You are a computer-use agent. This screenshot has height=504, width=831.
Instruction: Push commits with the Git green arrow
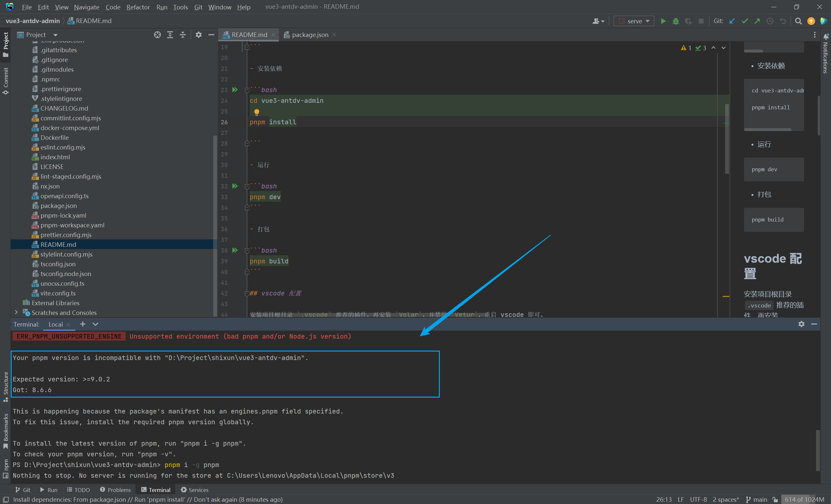(757, 21)
